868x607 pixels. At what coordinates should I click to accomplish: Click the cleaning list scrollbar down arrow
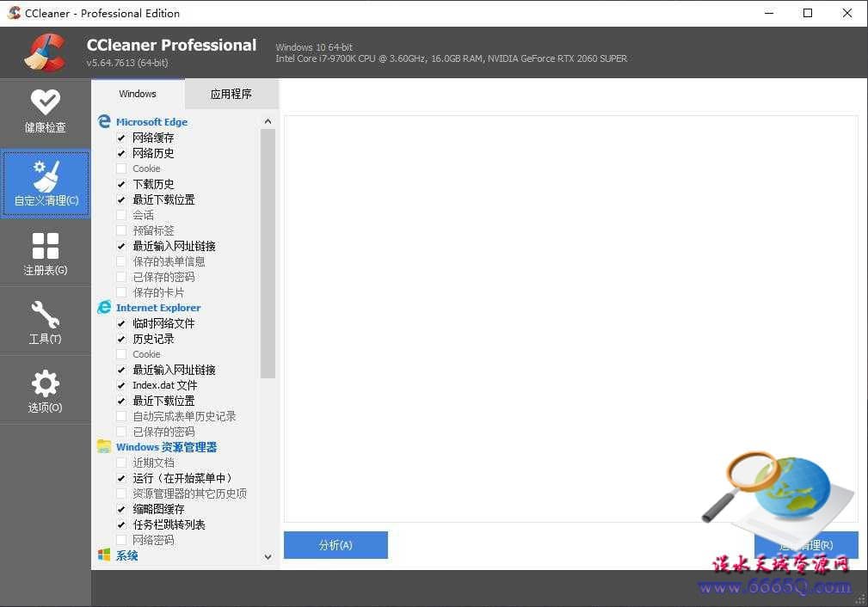coord(268,556)
